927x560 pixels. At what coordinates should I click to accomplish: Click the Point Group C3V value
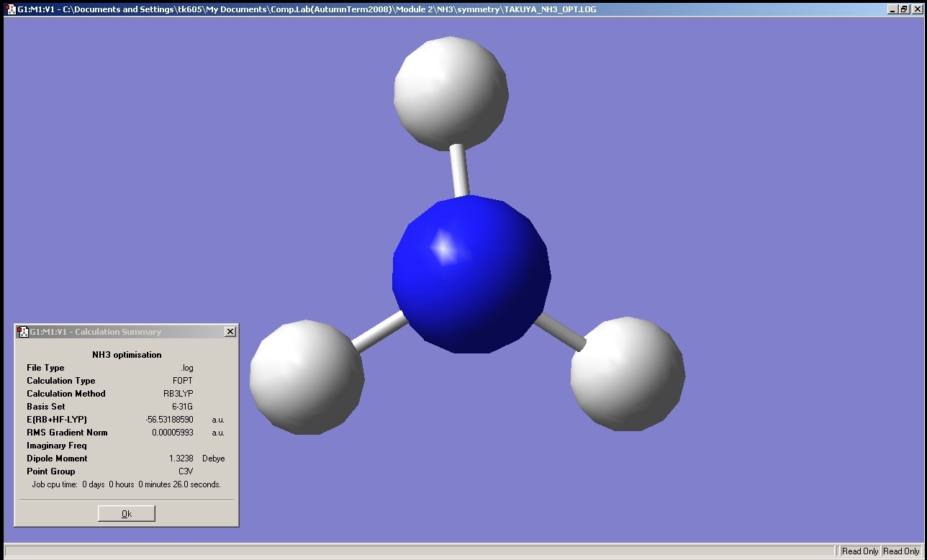[186, 471]
